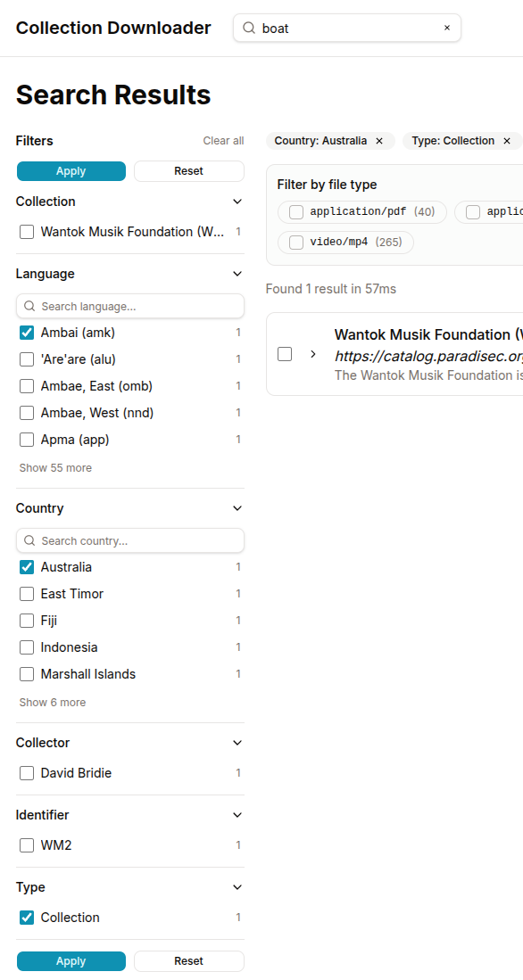Screen dimensions: 523x980
Task: Collapse the Country filter section
Action: point(237,508)
